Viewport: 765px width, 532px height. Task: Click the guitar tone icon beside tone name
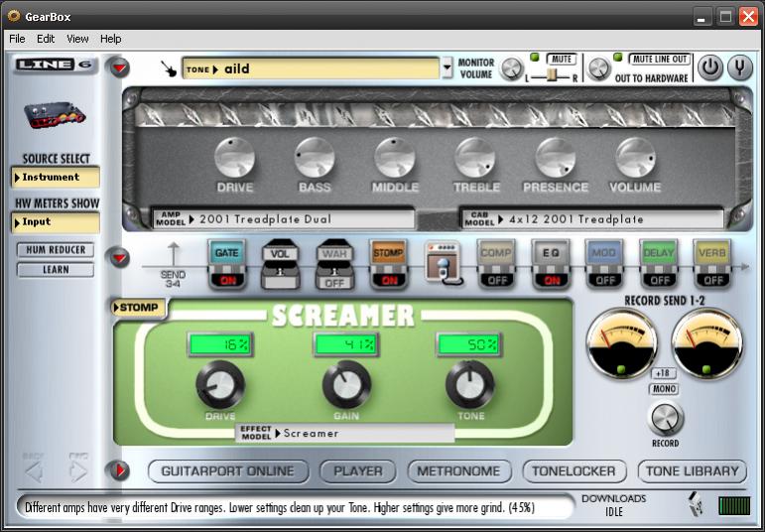[x=170, y=68]
